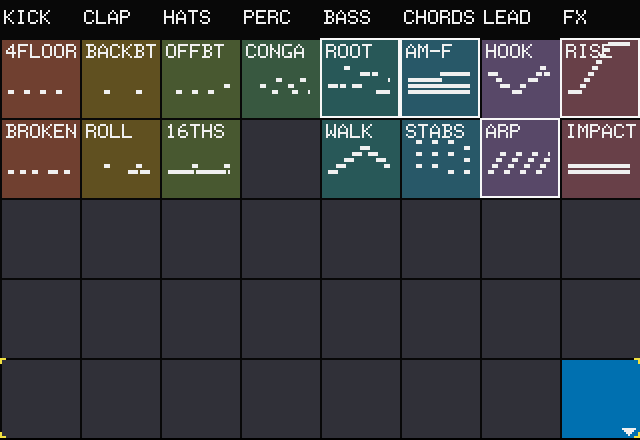Image resolution: width=640 pixels, height=440 pixels.
Task: Select the KICK track header
Action: pyautogui.click(x=27, y=18)
